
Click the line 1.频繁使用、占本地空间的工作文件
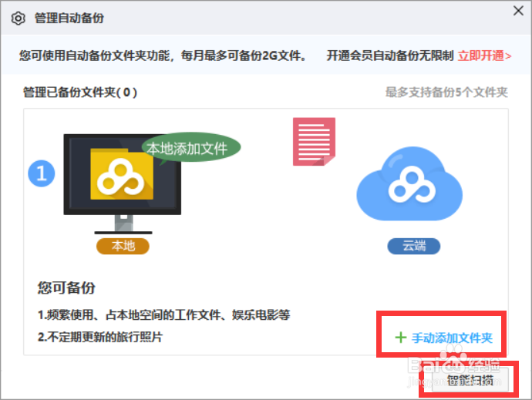[163, 315]
